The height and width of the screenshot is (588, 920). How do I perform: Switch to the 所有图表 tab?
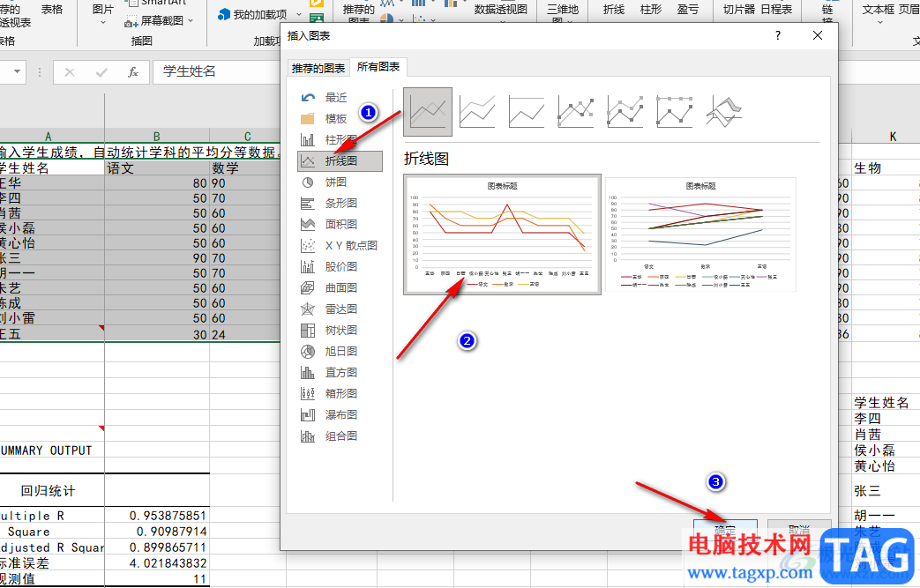pos(378,67)
